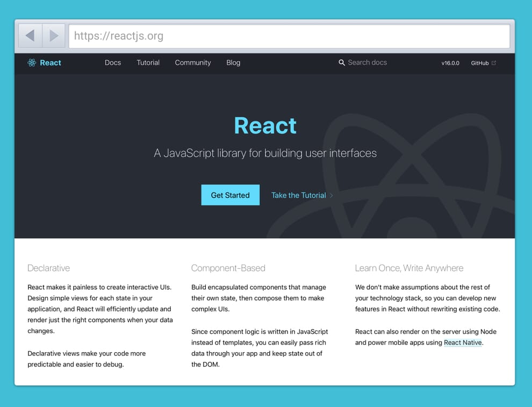
Task: Click inside the Search docs field
Action: (368, 62)
